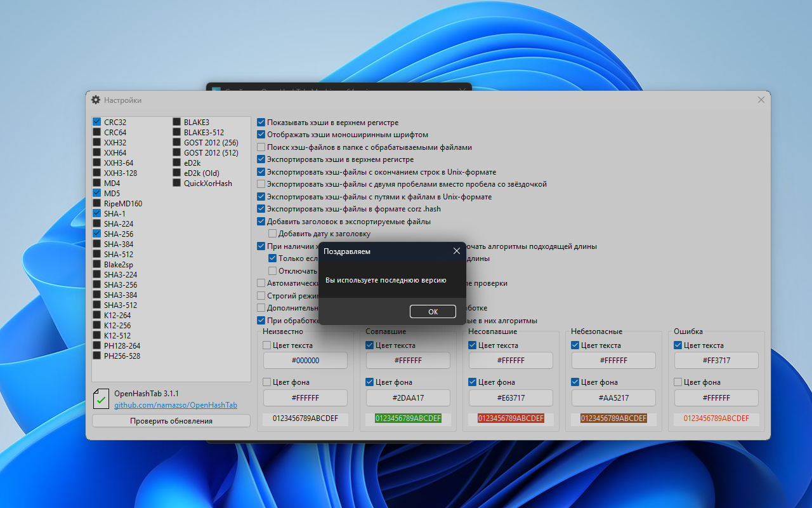Toggle Показывать хэши в верхнем регистре

(x=261, y=123)
